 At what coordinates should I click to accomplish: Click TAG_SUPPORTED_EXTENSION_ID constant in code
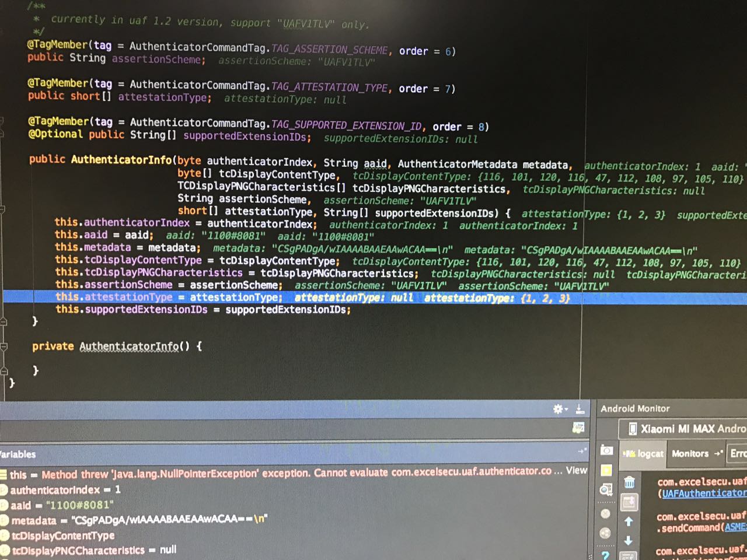(x=347, y=125)
